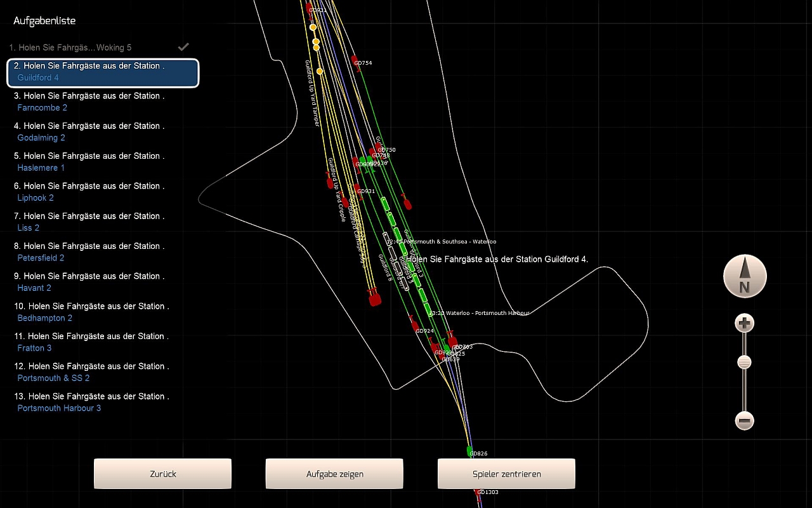The height and width of the screenshot is (508, 812).
Task: Select the red signal marker GD924
Action: tap(416, 326)
